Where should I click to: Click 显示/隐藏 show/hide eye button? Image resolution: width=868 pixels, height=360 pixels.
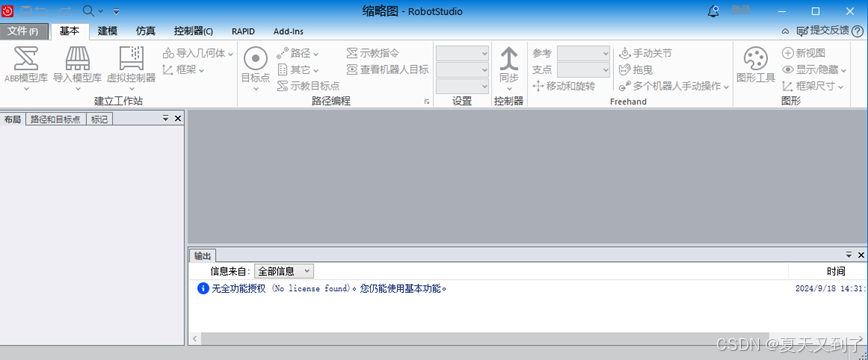(x=814, y=70)
